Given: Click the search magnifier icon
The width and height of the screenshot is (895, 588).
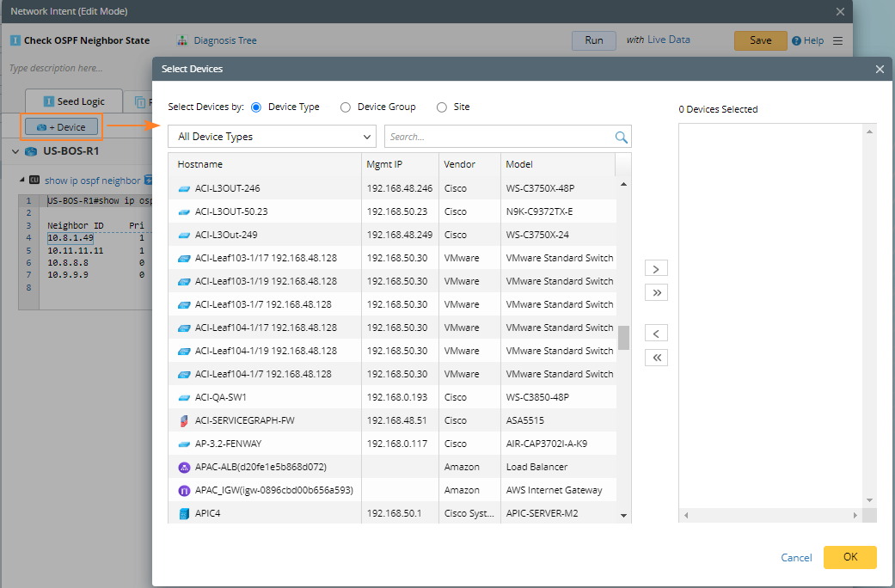Looking at the screenshot, I should pyautogui.click(x=621, y=137).
